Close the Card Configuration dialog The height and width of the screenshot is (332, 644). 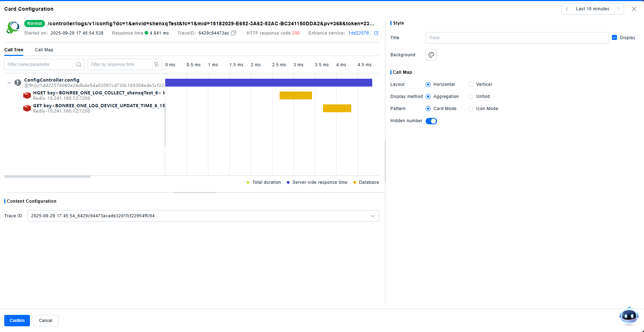tap(634, 9)
